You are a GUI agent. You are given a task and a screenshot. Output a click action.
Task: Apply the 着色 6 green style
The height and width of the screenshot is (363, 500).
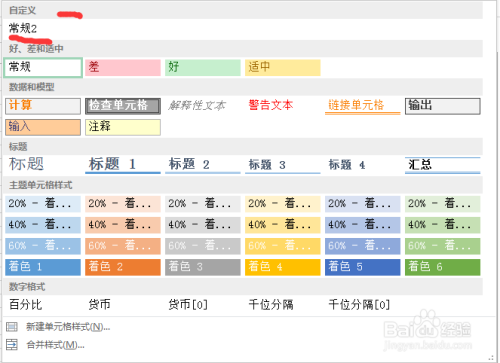[443, 267]
